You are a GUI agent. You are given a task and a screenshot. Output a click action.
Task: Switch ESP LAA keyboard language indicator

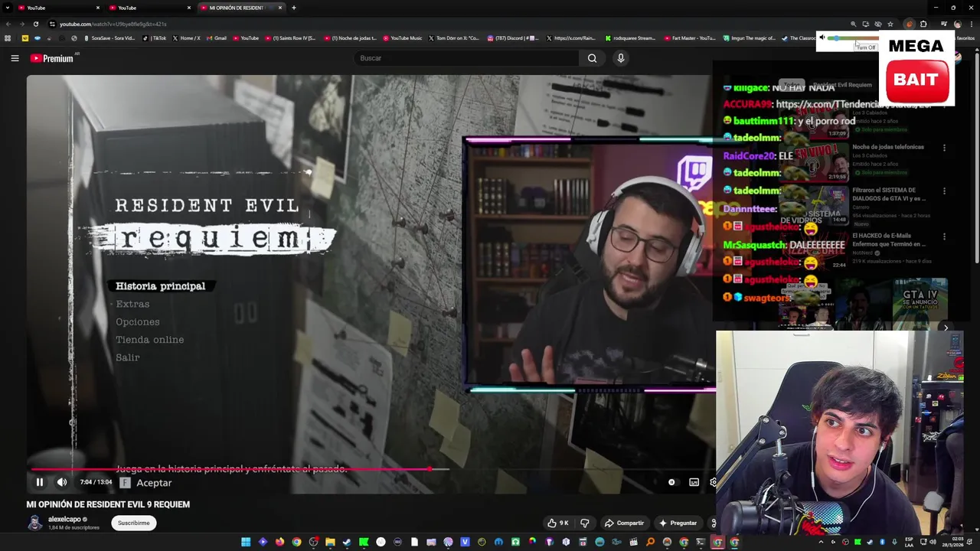click(909, 542)
